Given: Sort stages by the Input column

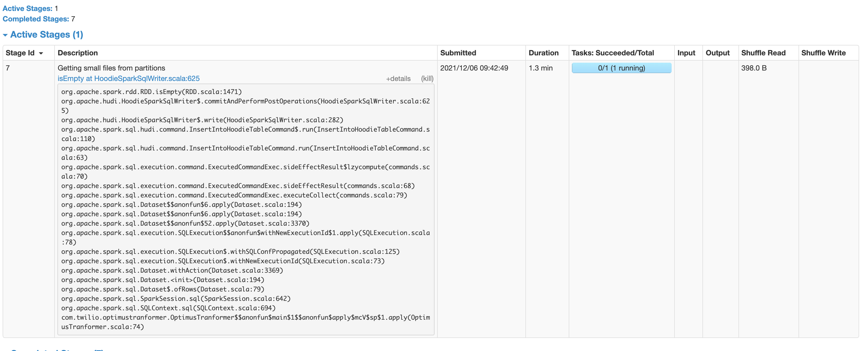Looking at the screenshot, I should point(686,53).
